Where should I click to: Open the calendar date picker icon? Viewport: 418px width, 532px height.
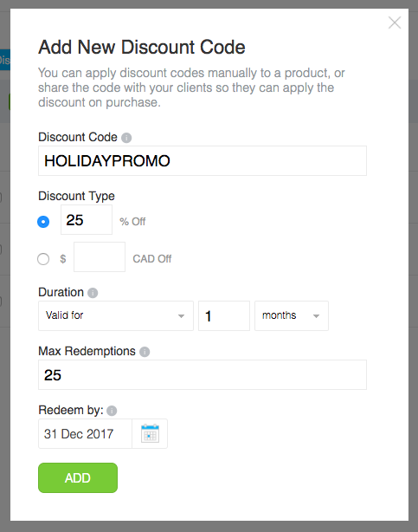point(150,433)
